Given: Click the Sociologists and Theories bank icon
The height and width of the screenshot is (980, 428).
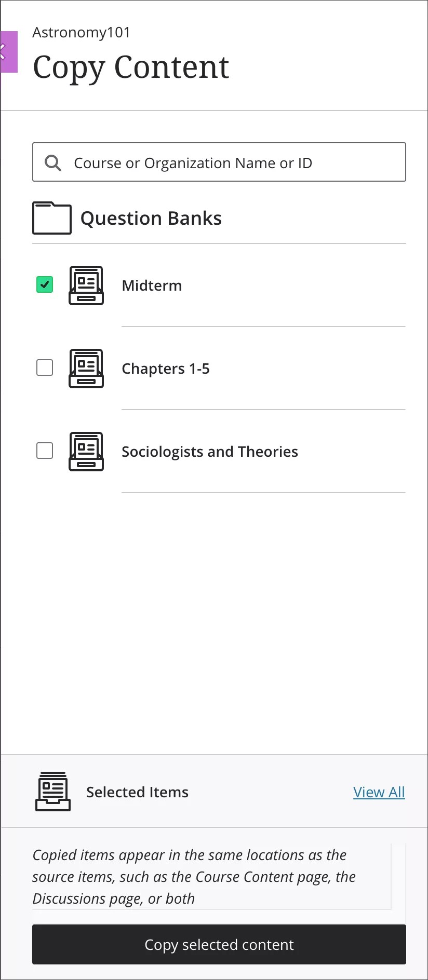Looking at the screenshot, I should point(86,452).
